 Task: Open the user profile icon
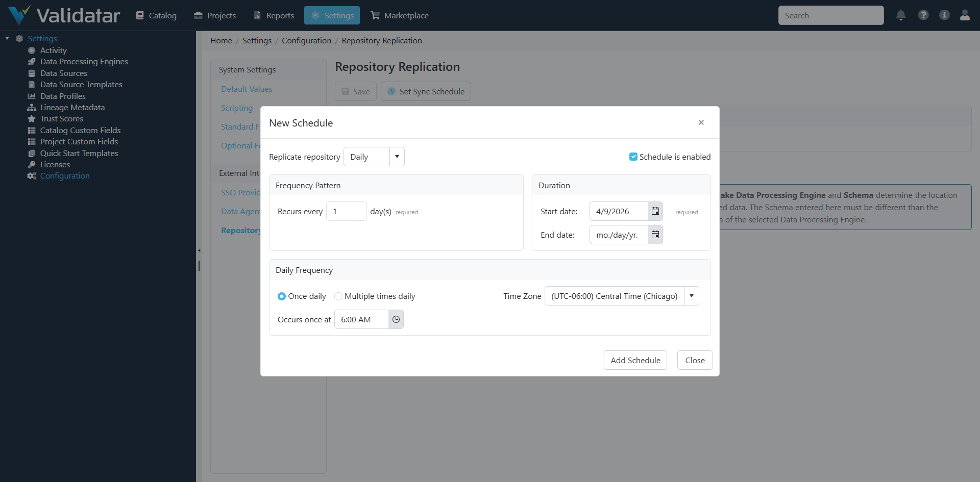click(x=965, y=15)
